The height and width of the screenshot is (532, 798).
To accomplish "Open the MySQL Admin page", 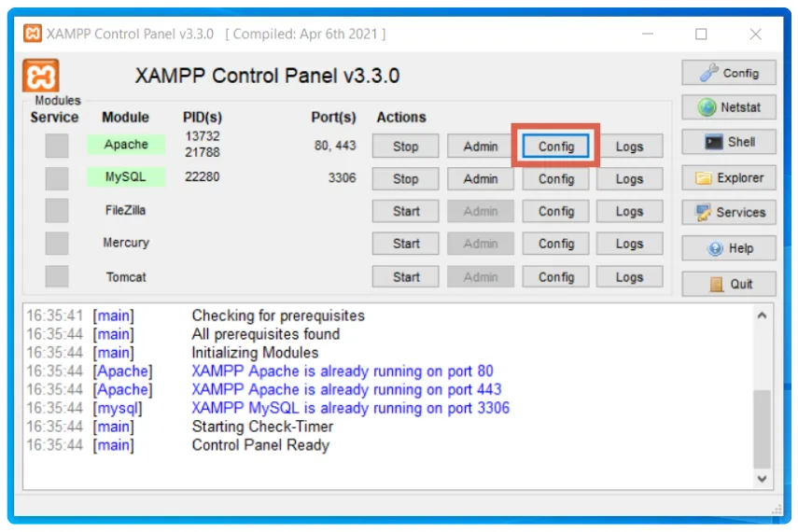I will [480, 179].
